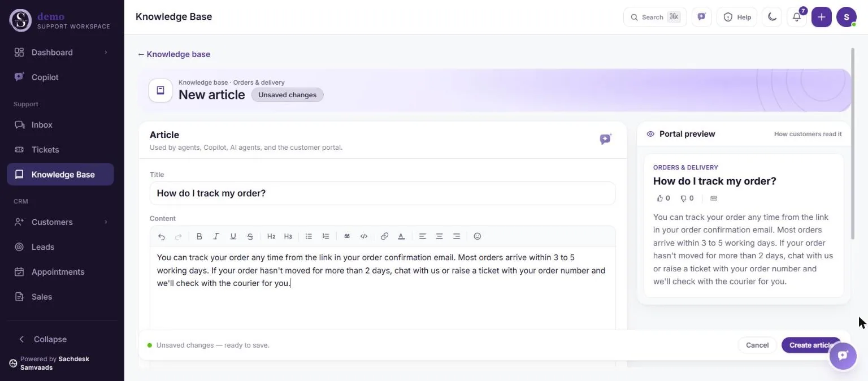868x381 pixels.
Task: Click the Unsaved changes badge
Action: (x=287, y=95)
